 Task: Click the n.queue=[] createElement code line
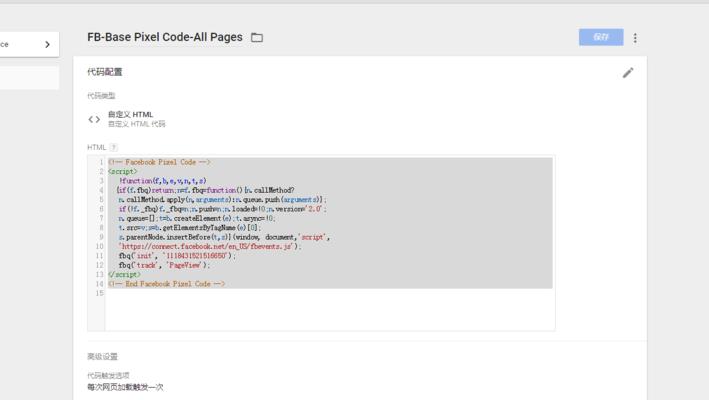[197, 218]
